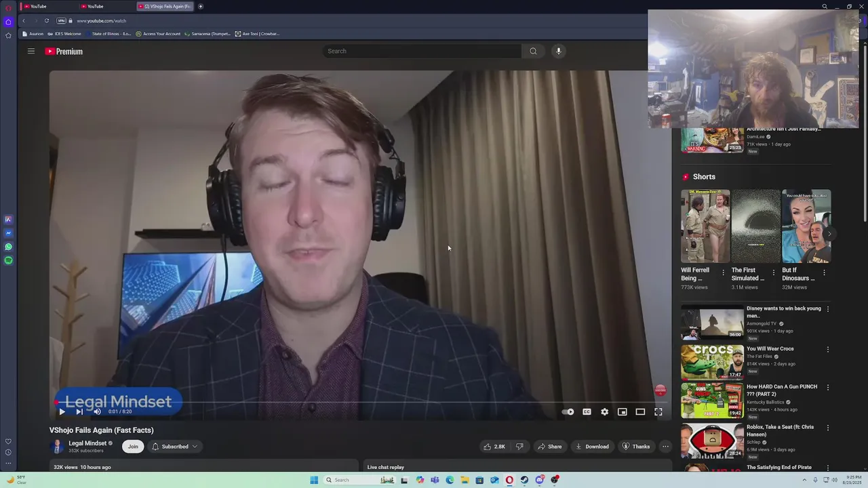Like the video (2.8K)
Screen dimensions: 868x488
click(494, 447)
